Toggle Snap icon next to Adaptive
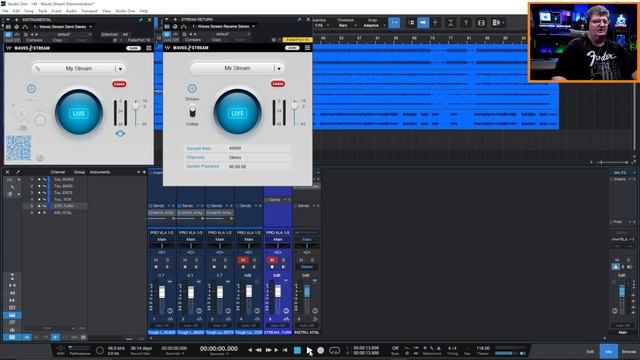The width and height of the screenshot is (640, 360). (x=394, y=23)
